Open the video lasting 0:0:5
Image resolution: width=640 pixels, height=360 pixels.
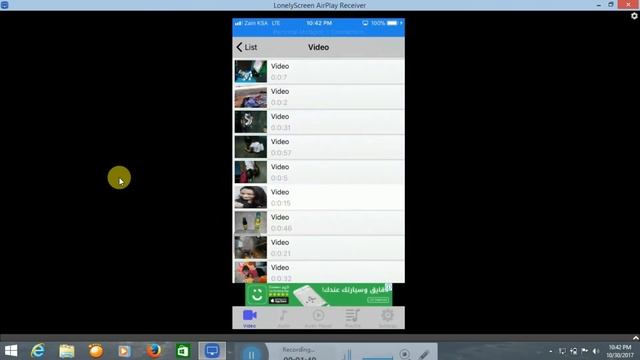click(319, 172)
